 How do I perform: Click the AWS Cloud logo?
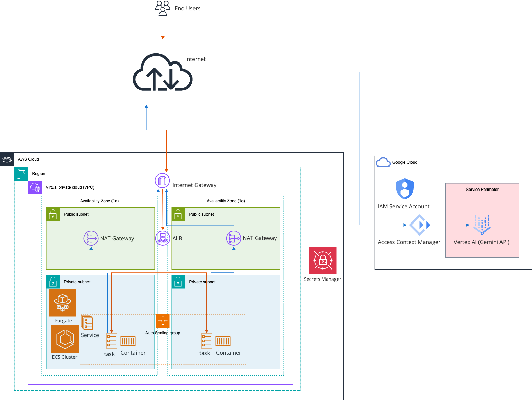(x=7, y=159)
